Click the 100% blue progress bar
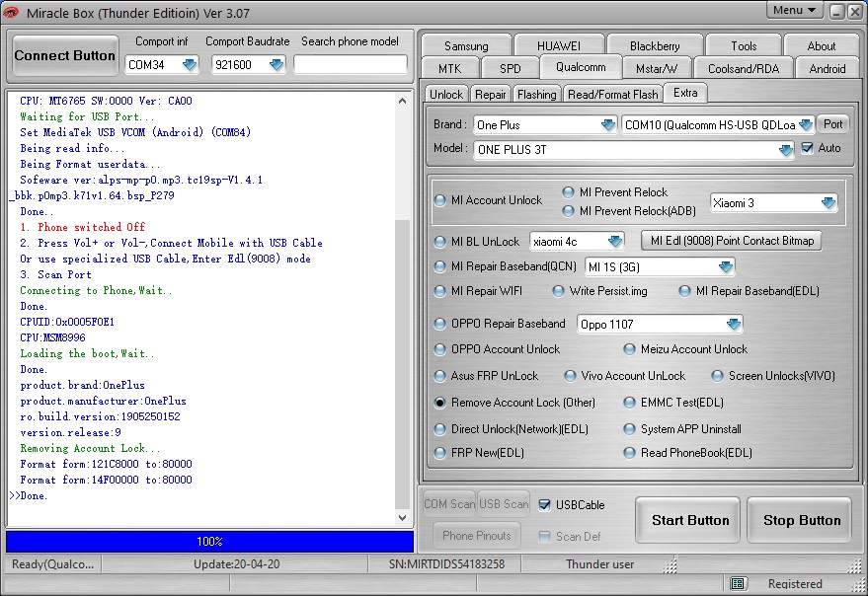 (x=209, y=542)
